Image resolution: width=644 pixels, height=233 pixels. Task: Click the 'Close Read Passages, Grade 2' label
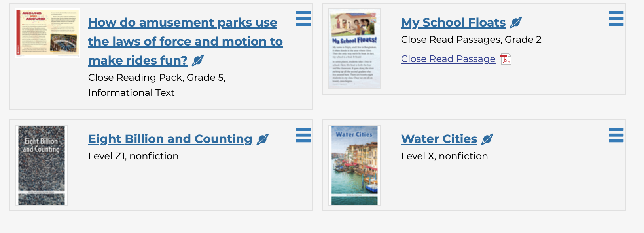(x=471, y=40)
